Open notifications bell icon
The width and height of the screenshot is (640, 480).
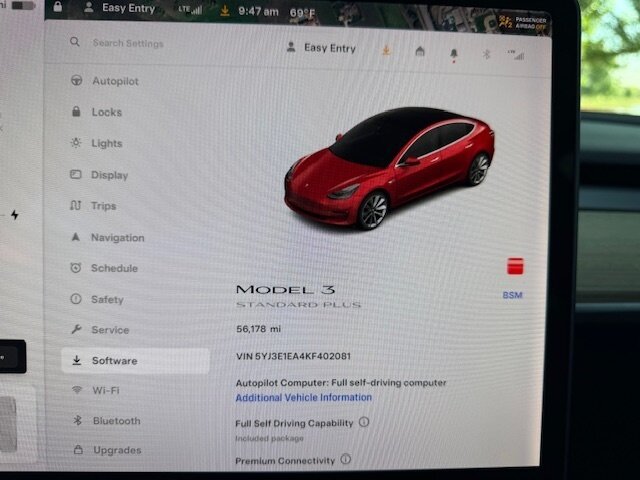pos(454,53)
